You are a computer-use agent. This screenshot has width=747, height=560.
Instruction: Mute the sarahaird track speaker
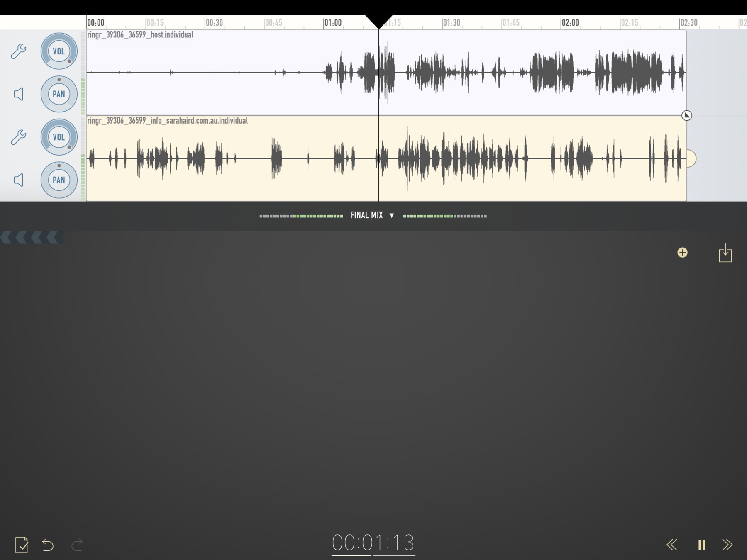pyautogui.click(x=19, y=180)
